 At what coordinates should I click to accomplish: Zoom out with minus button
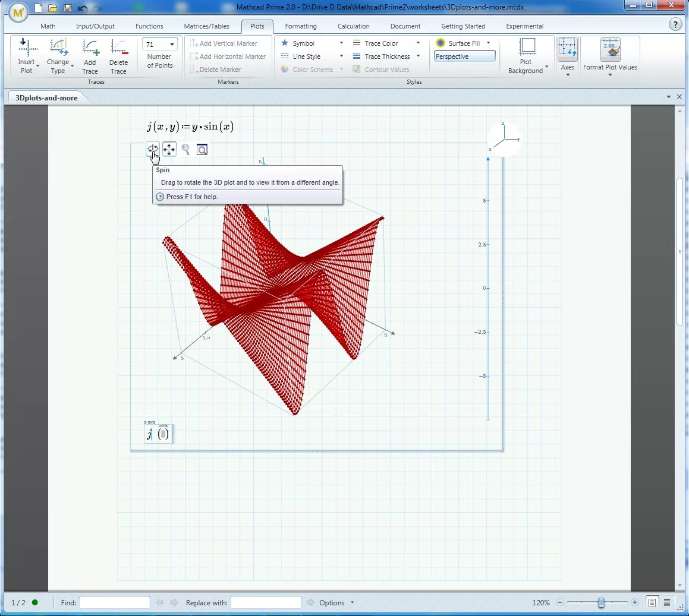tap(560, 602)
